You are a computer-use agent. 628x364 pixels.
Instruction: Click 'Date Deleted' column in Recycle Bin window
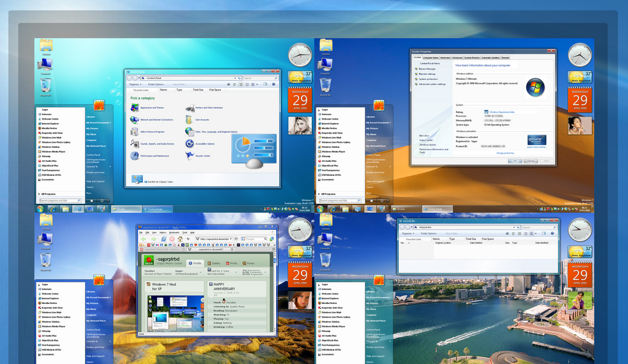(476, 243)
